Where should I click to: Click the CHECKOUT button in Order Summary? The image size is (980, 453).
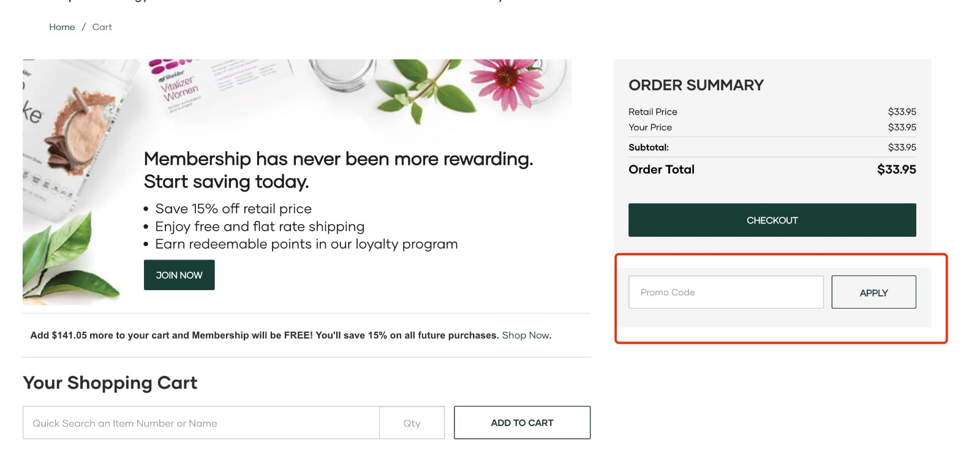tap(771, 219)
